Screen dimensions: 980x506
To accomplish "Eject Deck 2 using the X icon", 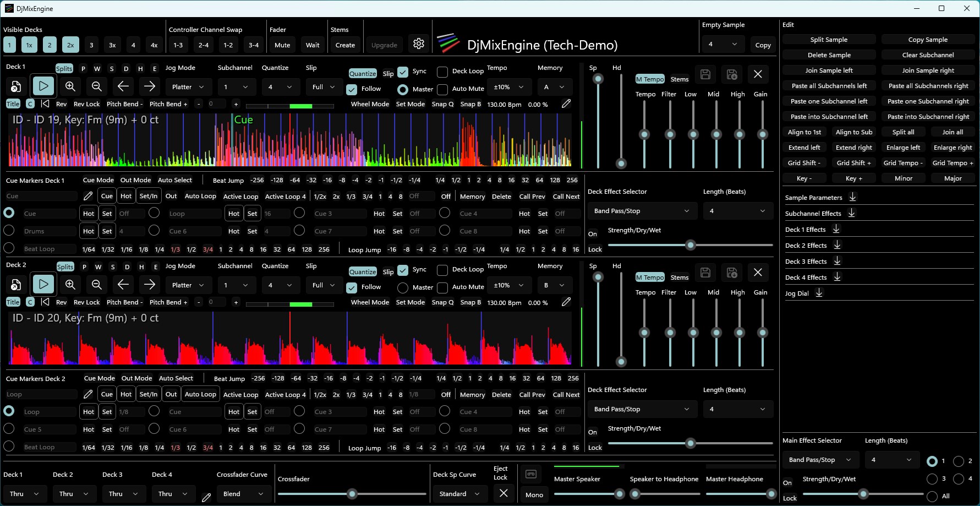I will (758, 273).
